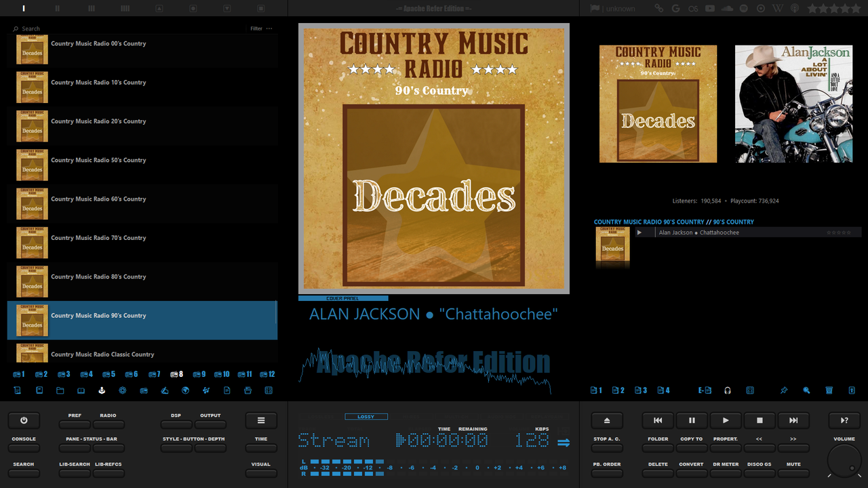The height and width of the screenshot is (488, 868).
Task: Set rating with the fifth star
Action: (856, 8)
